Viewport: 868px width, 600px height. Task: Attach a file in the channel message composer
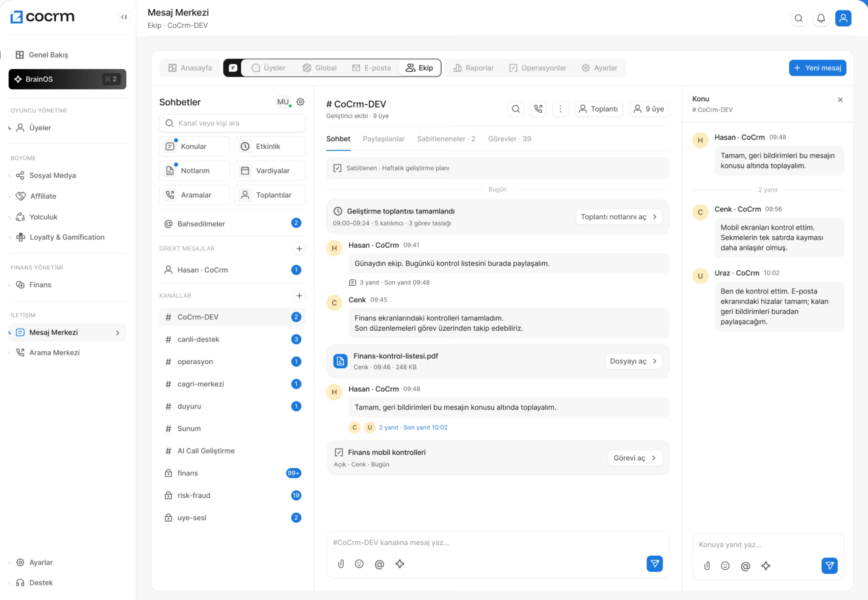pyautogui.click(x=341, y=563)
